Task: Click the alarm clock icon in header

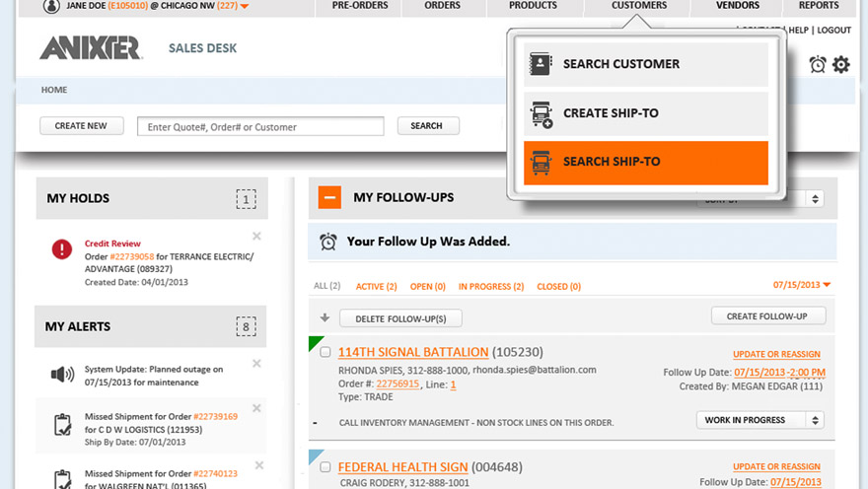Action: pyautogui.click(x=818, y=64)
